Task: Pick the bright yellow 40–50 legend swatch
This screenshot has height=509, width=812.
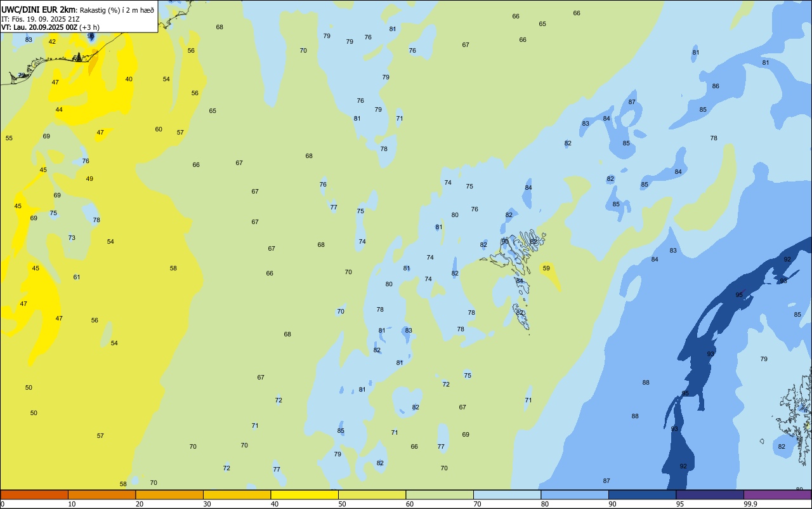Action: pos(304,494)
